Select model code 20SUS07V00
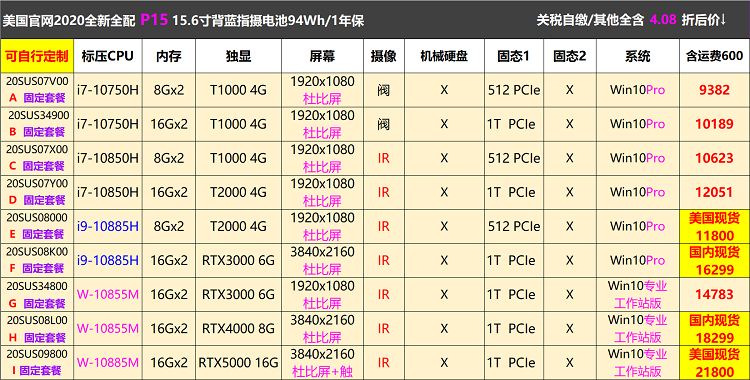 37,81
